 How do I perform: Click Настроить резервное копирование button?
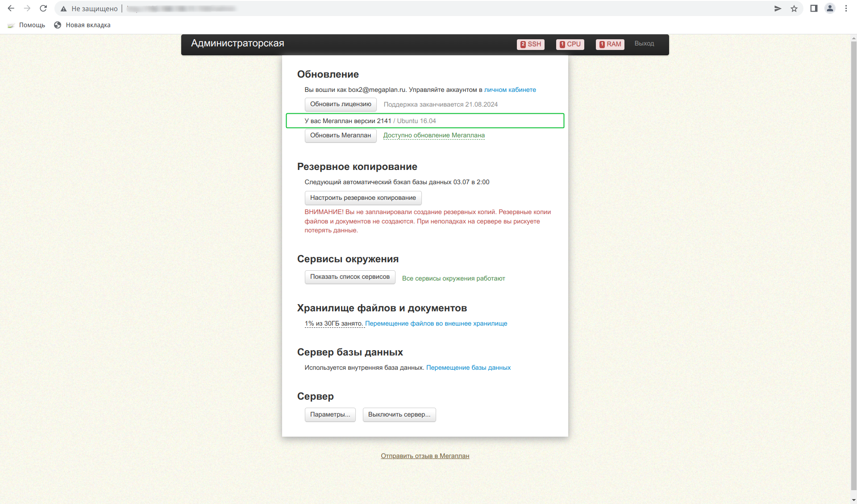click(363, 198)
